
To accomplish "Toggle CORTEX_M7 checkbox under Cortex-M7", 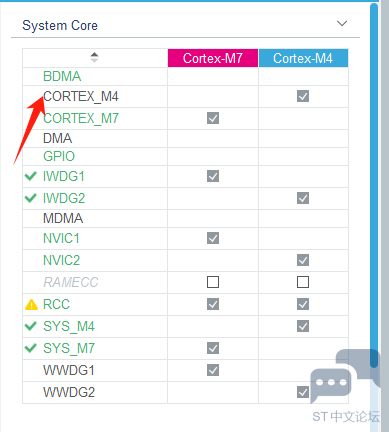I will [x=213, y=118].
